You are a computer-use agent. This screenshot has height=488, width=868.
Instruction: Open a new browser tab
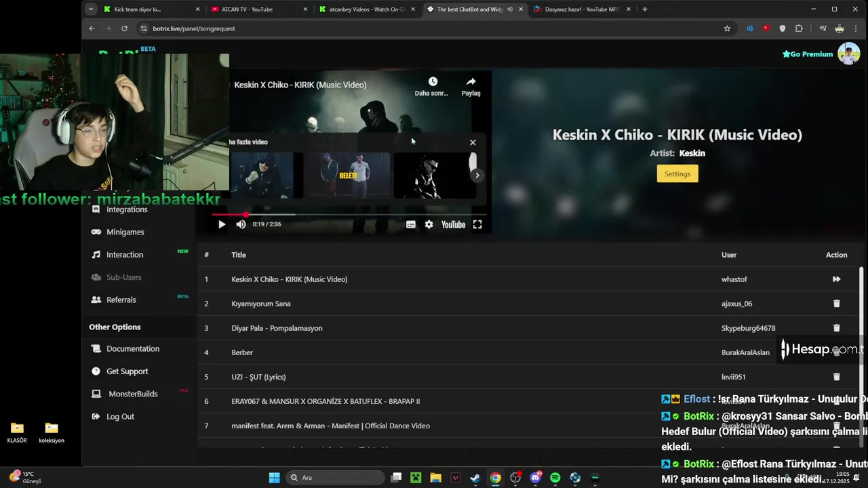[x=645, y=9]
